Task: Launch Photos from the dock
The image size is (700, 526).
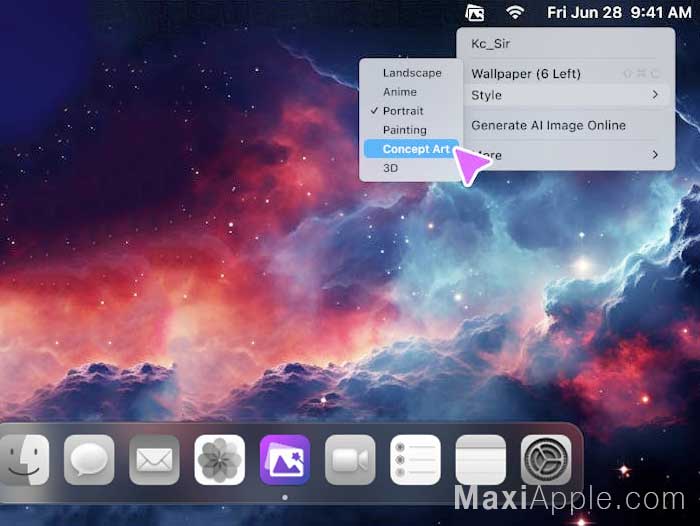Action: [220, 460]
